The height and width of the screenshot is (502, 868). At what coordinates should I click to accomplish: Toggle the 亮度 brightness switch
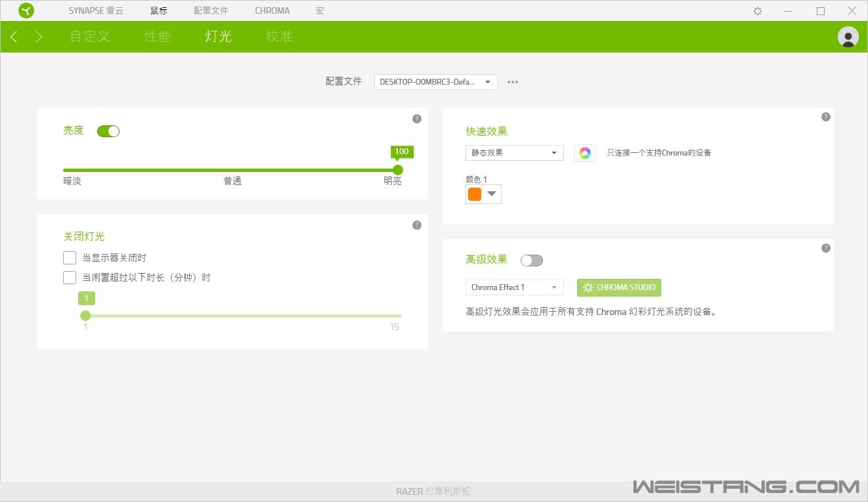click(x=108, y=131)
